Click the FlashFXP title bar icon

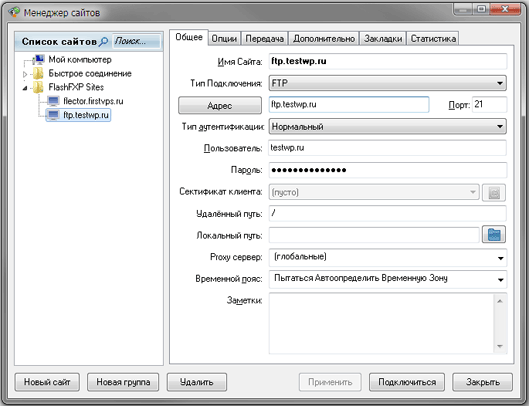[x=15, y=12]
